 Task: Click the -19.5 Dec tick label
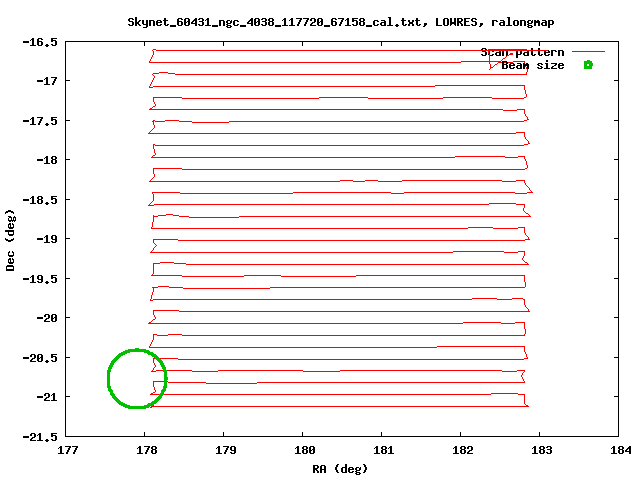40,279
